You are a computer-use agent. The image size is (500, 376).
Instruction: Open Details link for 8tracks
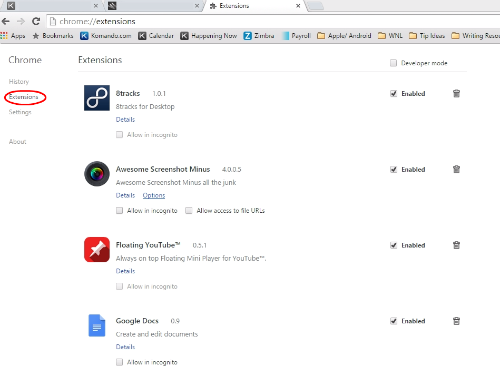coord(125,119)
